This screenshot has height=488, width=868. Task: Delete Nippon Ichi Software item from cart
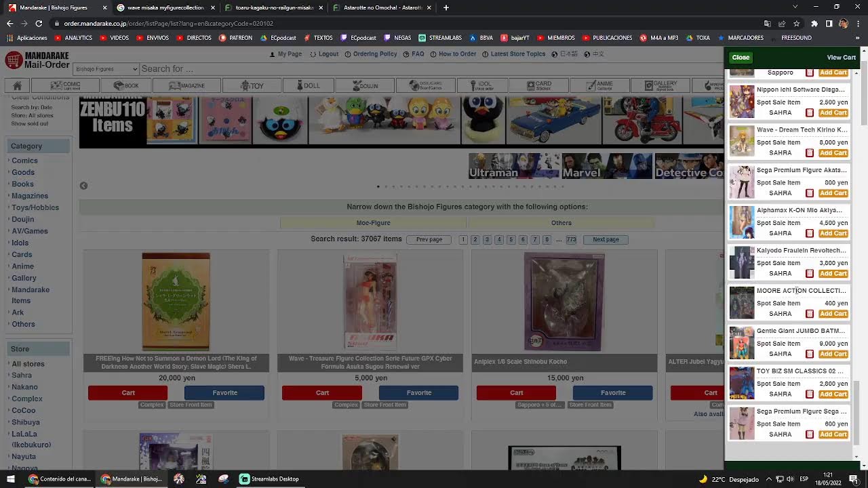(809, 113)
